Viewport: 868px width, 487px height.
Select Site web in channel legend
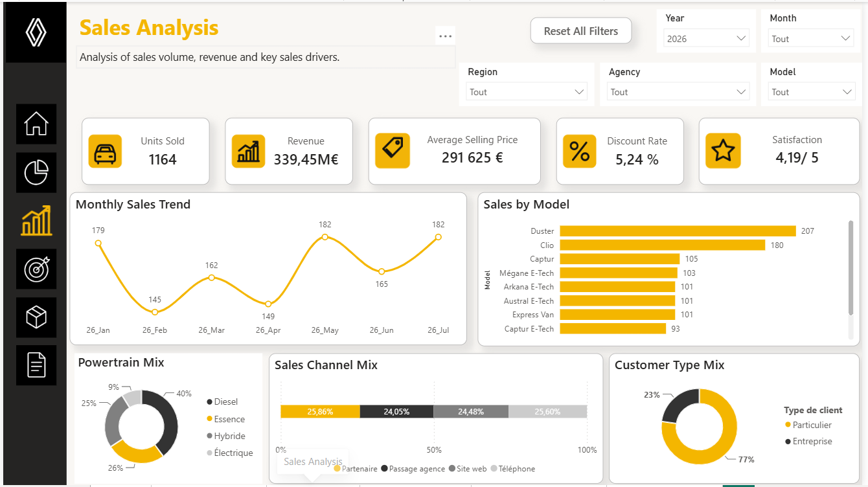click(x=467, y=468)
